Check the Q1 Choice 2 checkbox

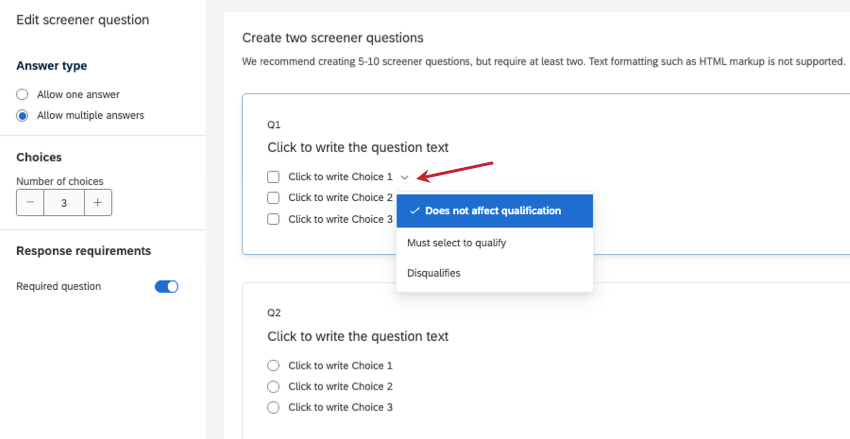(273, 198)
